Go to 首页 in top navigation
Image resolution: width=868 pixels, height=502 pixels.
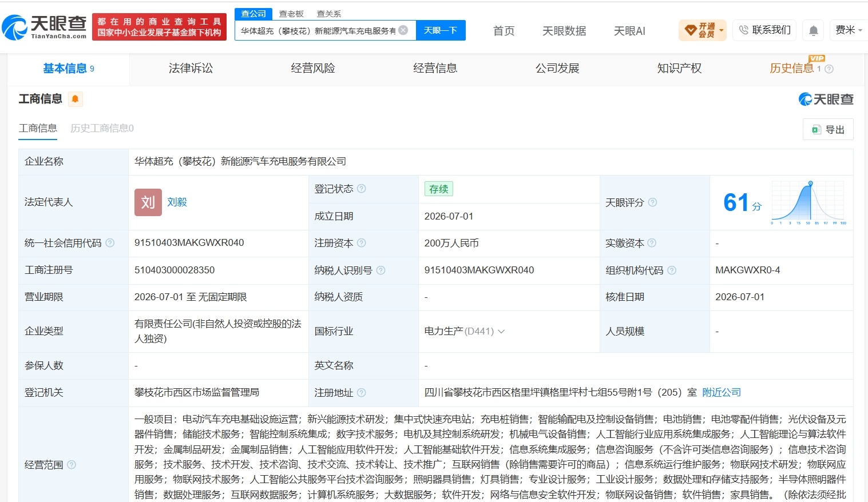pos(504,31)
